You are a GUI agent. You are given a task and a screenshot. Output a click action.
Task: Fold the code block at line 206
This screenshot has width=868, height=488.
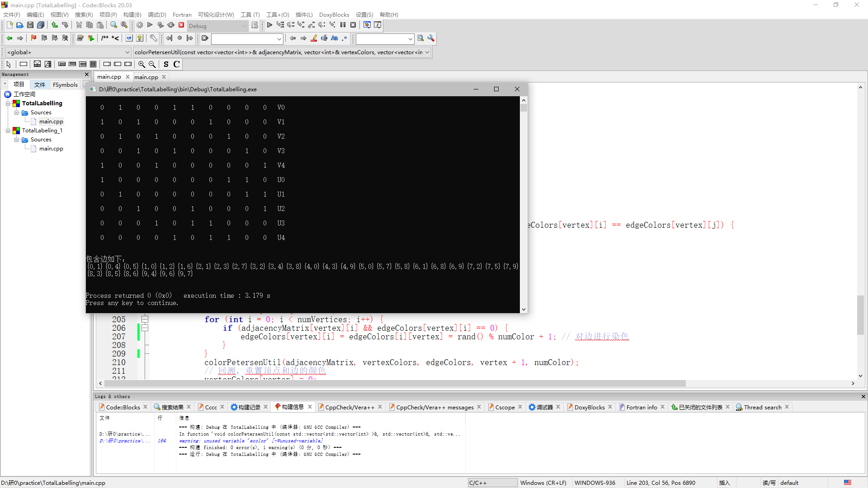[x=145, y=328]
